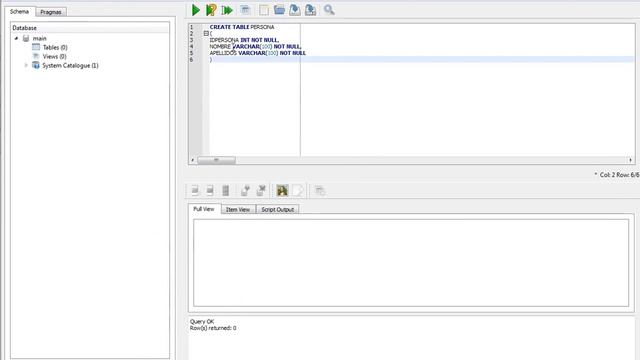Click the first row icon in results toolbar
Screen dimensions: 640x360
195,190
